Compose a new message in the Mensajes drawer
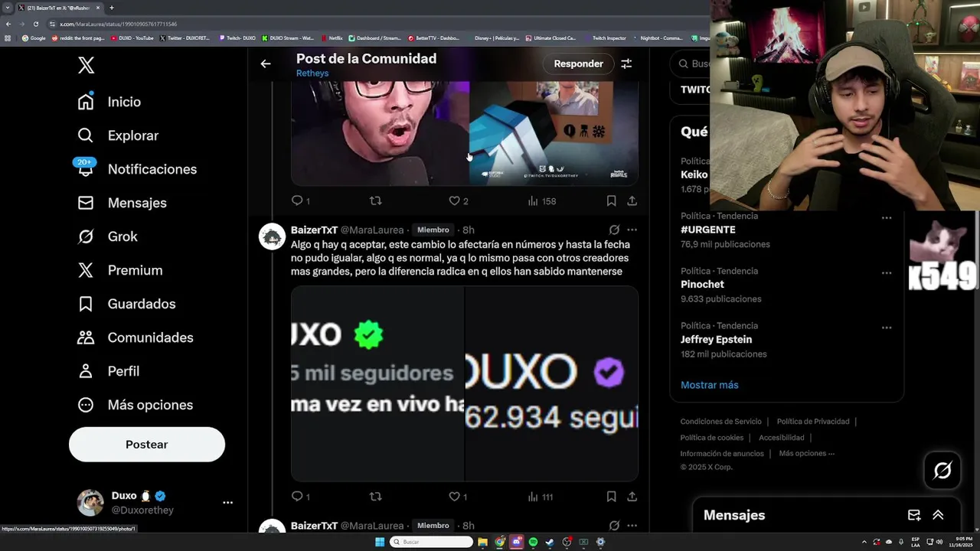Image resolution: width=980 pixels, height=551 pixels. (914, 515)
